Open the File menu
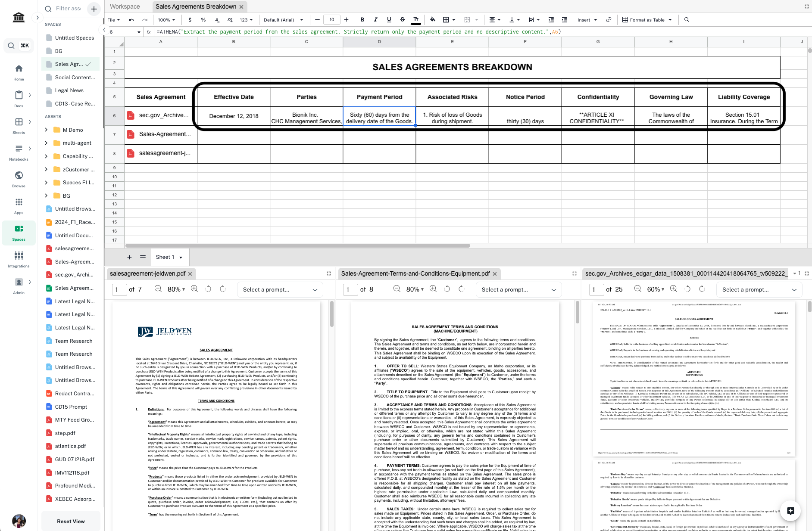Screen dimensions: 812x531 point(114,20)
